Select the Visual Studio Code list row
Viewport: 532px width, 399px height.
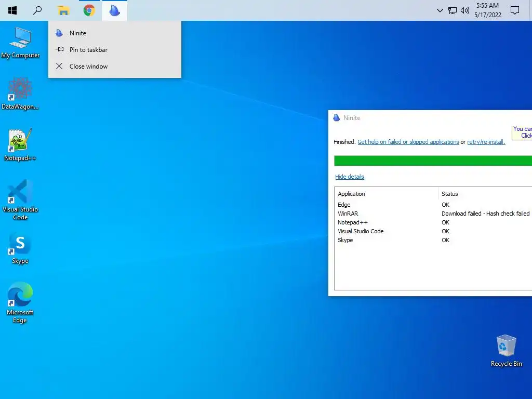(433, 231)
